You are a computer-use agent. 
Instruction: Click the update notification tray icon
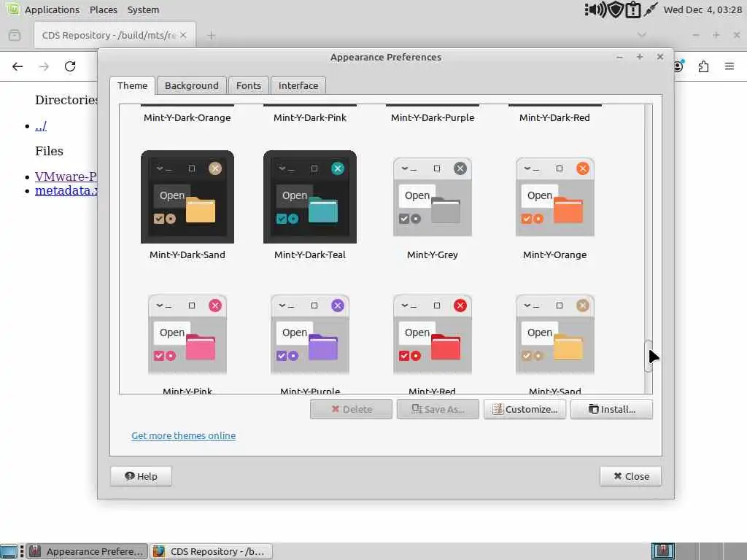pos(633,9)
